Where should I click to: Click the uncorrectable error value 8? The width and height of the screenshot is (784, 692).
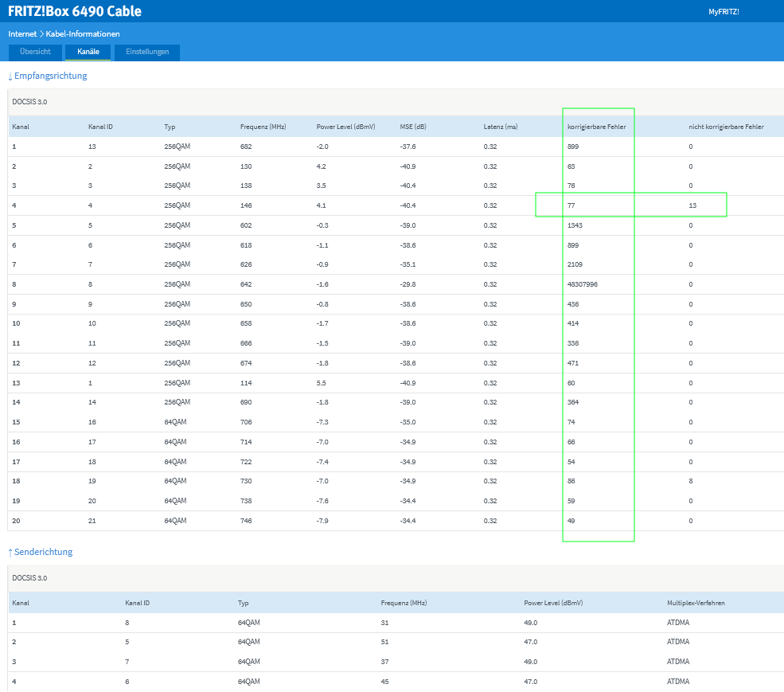pos(690,481)
